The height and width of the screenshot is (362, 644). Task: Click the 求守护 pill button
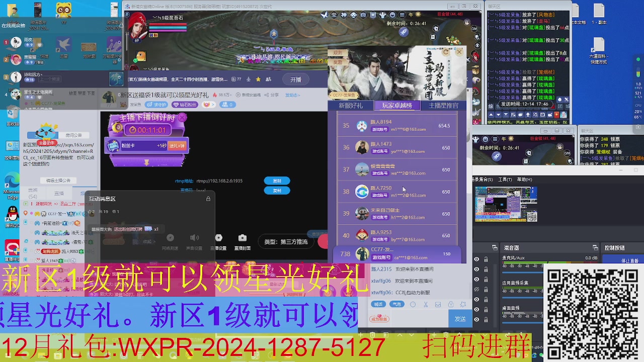click(156, 105)
